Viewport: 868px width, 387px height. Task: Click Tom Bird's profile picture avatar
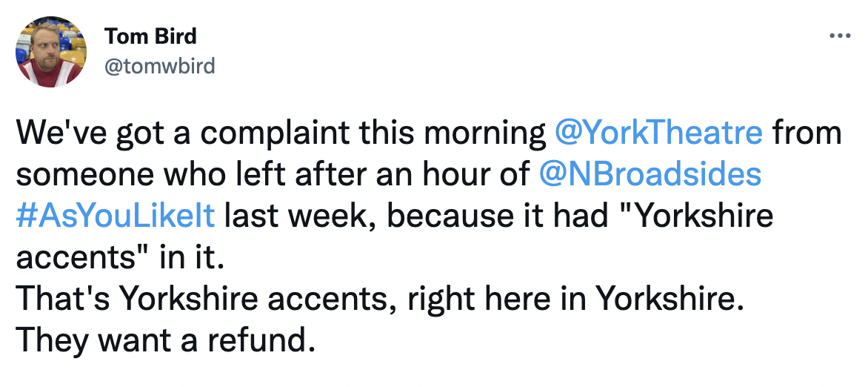pos(51,52)
